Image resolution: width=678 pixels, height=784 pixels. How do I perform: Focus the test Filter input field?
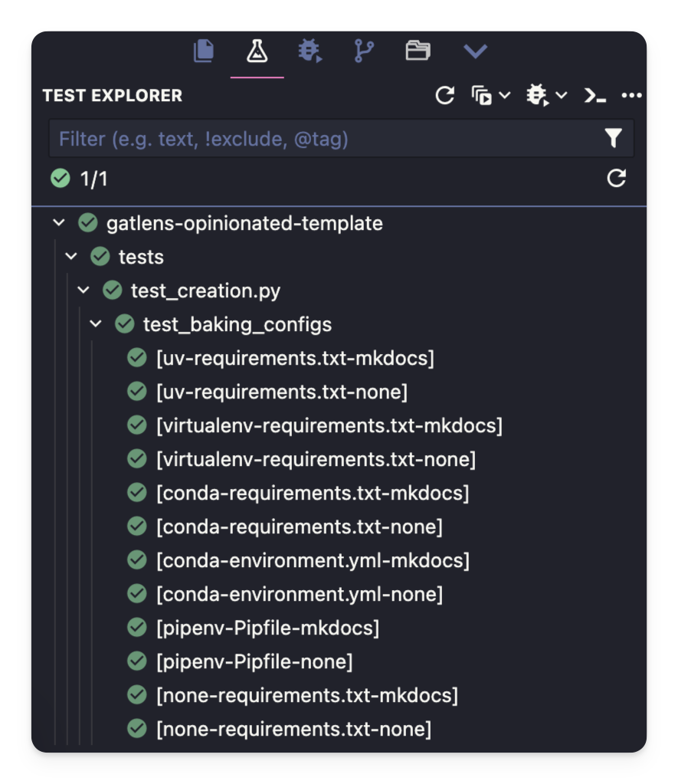pyautogui.click(x=341, y=139)
